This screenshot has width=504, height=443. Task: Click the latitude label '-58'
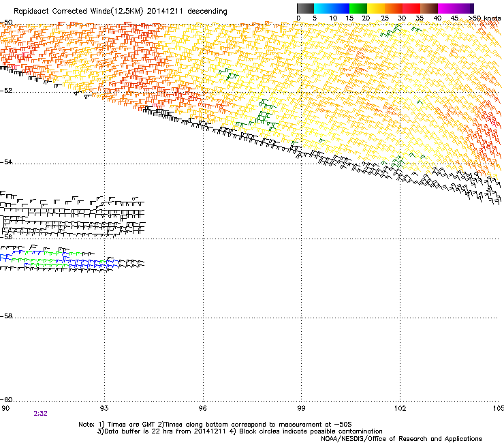point(6,316)
